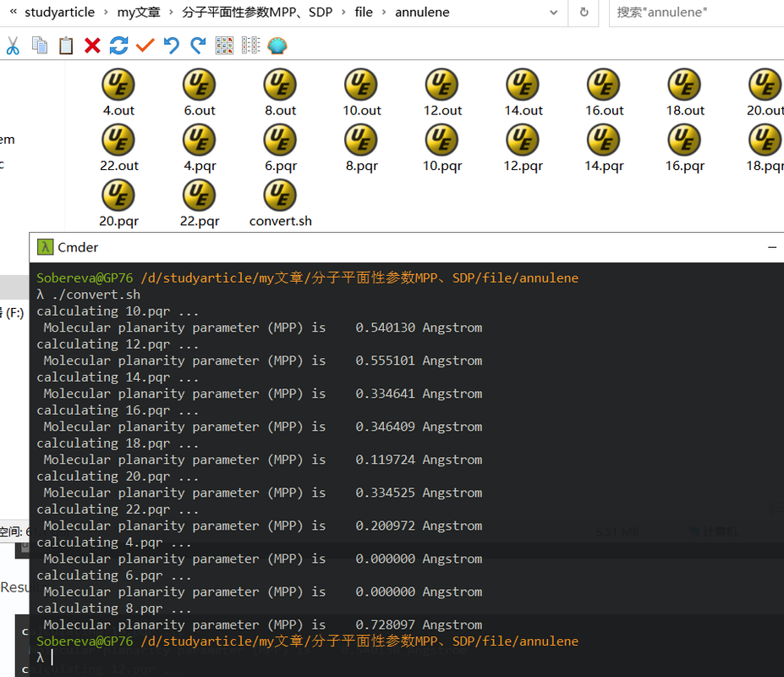Expand chevron after studyarticle breadcrumb
Image resolution: width=784 pixels, height=677 pixels.
pyautogui.click(x=106, y=12)
